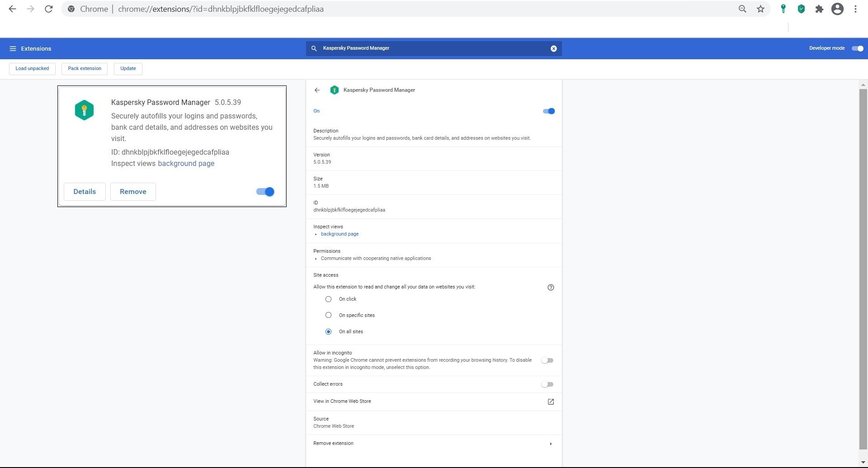Open the Kaspersky Protection shield toolbar icon

[x=801, y=9]
